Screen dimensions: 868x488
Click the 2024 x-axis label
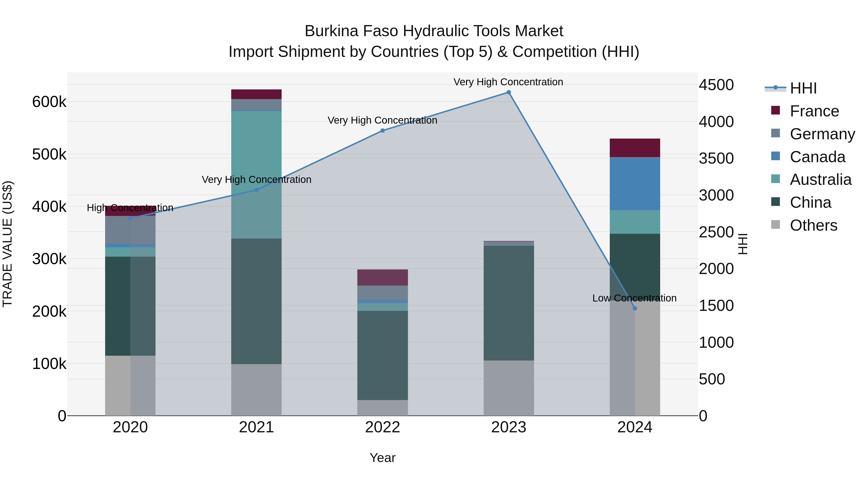point(635,427)
